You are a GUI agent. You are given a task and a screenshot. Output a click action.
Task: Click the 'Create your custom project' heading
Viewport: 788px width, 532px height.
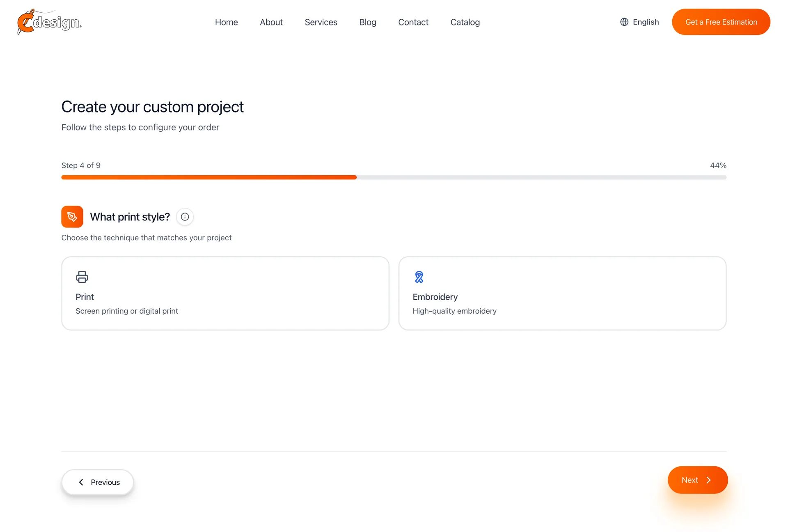152,107
